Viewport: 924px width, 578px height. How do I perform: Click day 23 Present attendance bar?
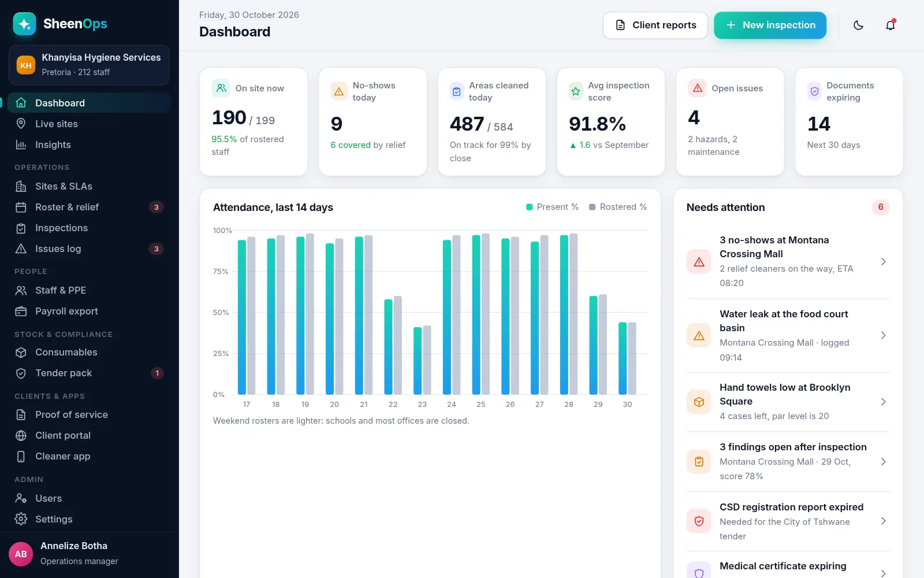pyautogui.click(x=418, y=361)
